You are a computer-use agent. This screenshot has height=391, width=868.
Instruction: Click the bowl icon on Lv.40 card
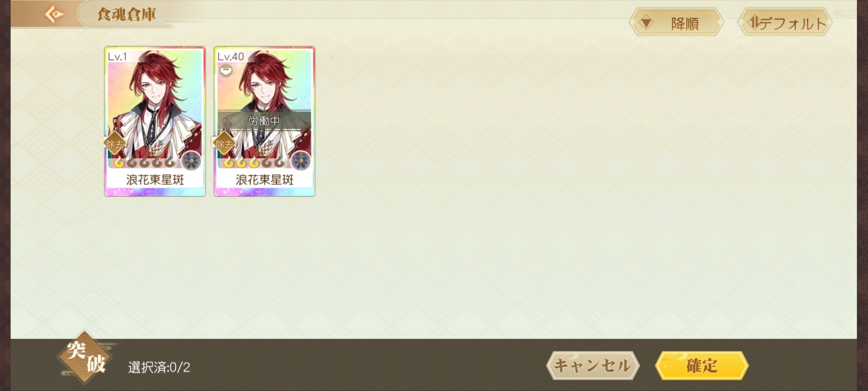[226, 70]
